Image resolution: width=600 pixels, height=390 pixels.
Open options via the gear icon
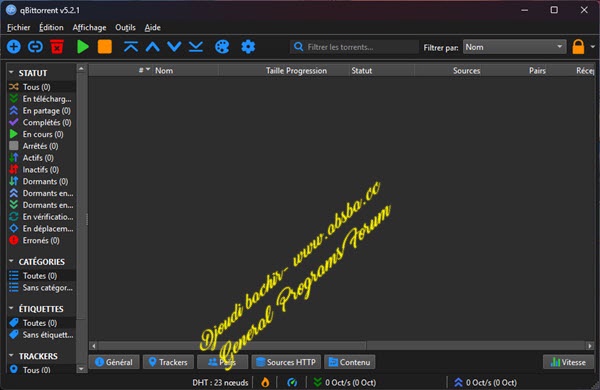tap(248, 47)
